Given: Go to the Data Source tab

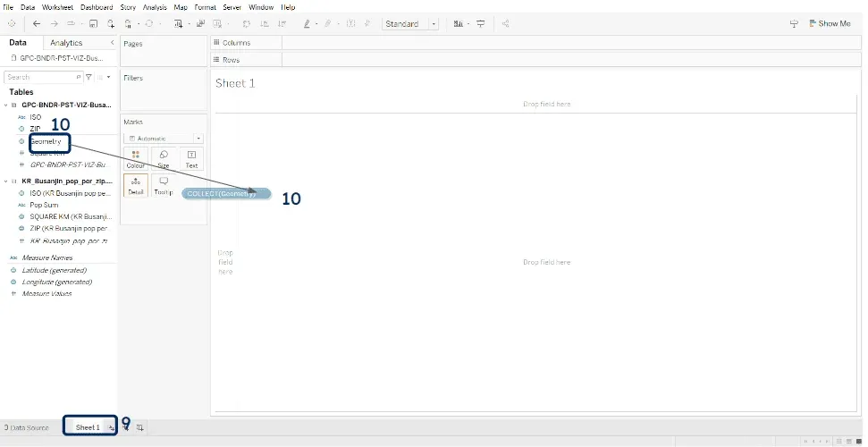Looking at the screenshot, I should point(27,427).
